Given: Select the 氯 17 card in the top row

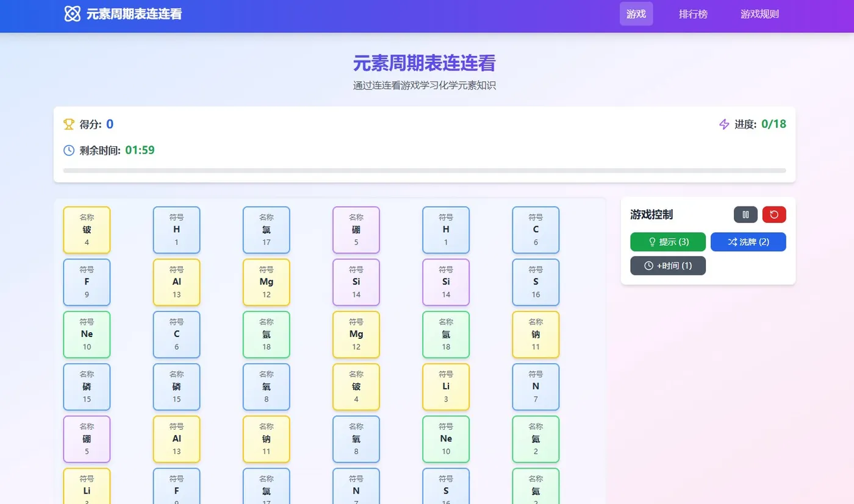Looking at the screenshot, I should 267,230.
